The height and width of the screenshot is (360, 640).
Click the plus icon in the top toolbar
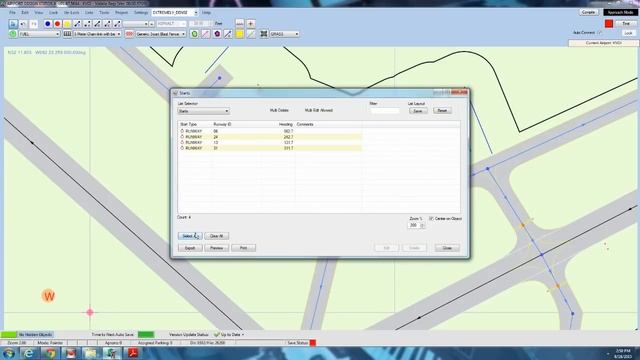[251, 24]
